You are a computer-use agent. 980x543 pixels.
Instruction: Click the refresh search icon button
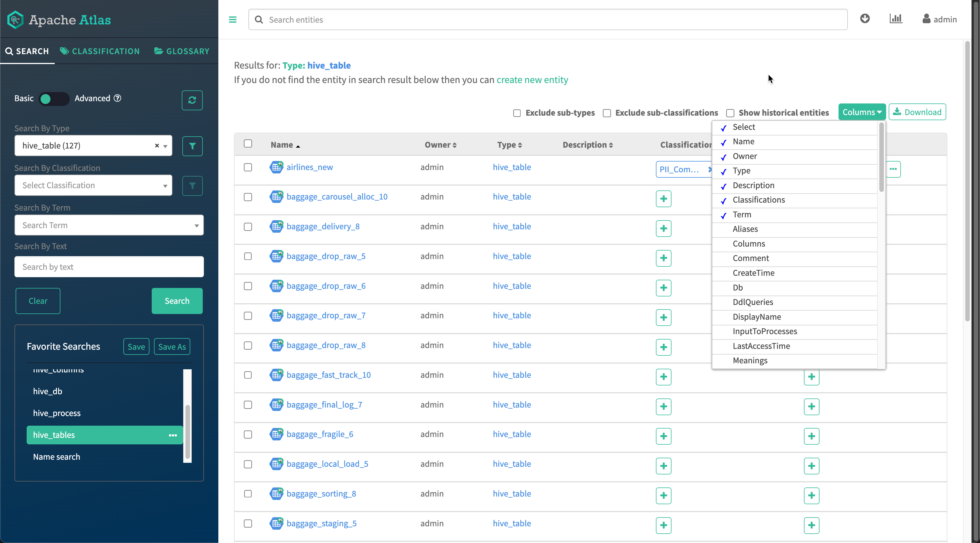[x=192, y=100]
